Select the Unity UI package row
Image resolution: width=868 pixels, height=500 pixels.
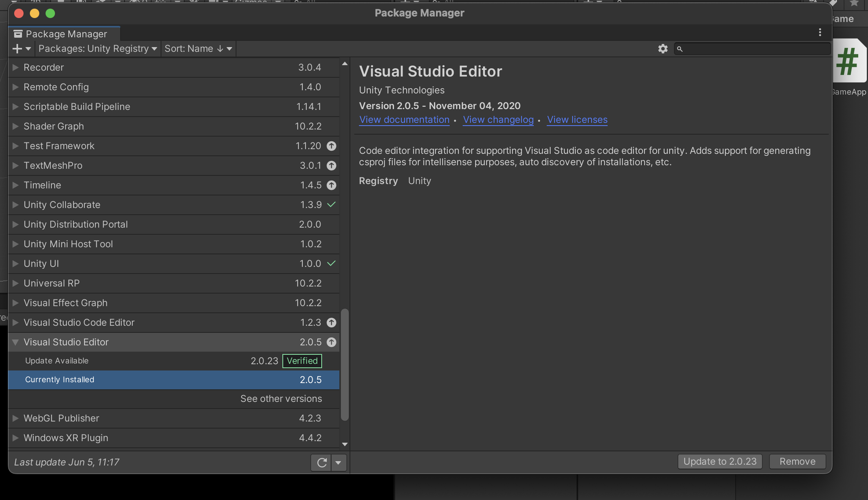pyautogui.click(x=174, y=264)
